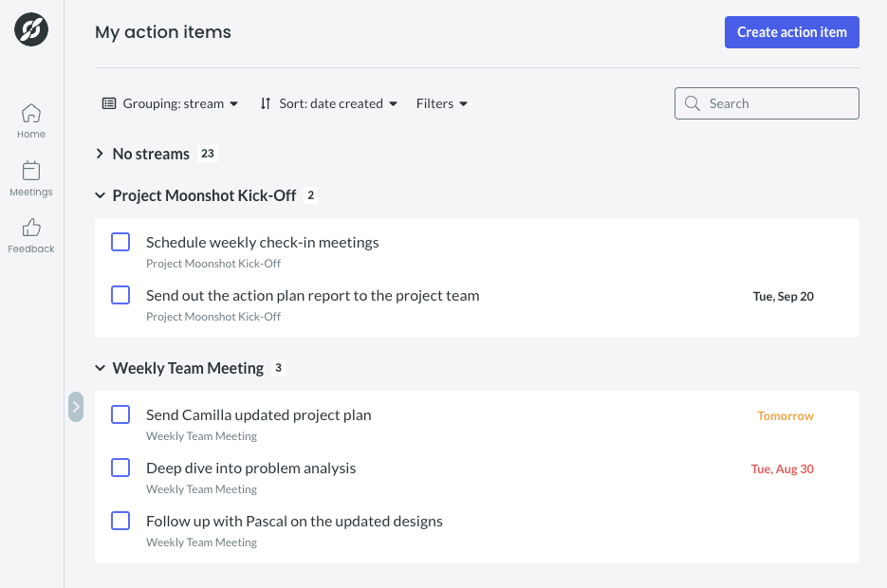Screen dimensions: 887x588
Task: Click the magnifier icon in search
Action: pyautogui.click(x=693, y=102)
